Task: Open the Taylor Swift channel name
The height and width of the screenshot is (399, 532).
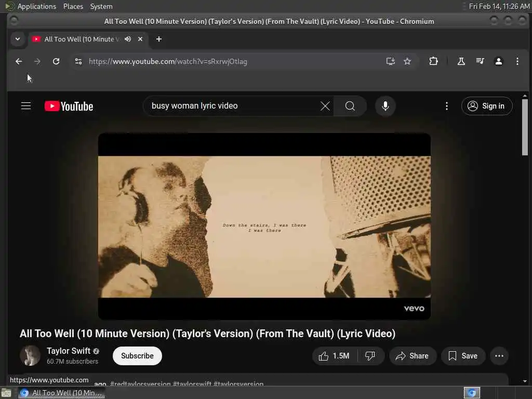Action: (69, 351)
